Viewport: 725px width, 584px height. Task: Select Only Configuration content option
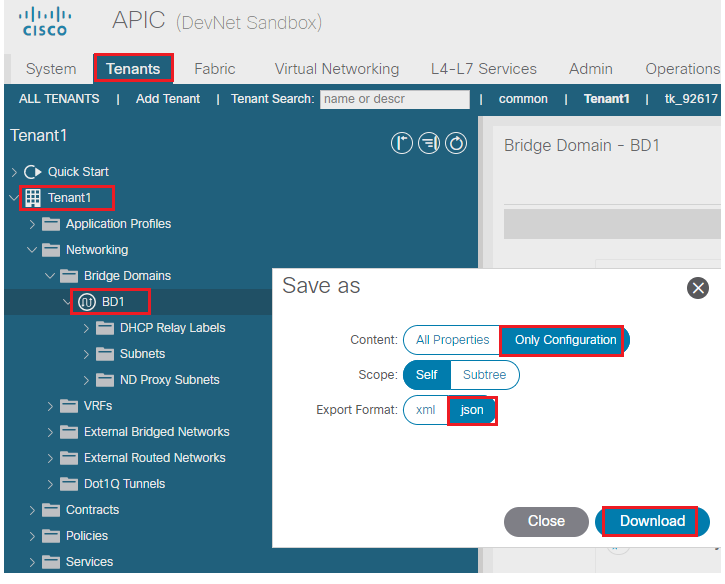(x=565, y=340)
